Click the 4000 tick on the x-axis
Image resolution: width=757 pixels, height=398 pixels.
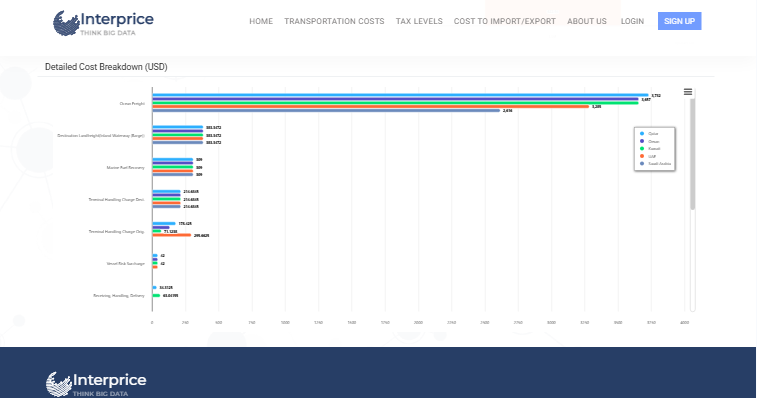coord(685,322)
